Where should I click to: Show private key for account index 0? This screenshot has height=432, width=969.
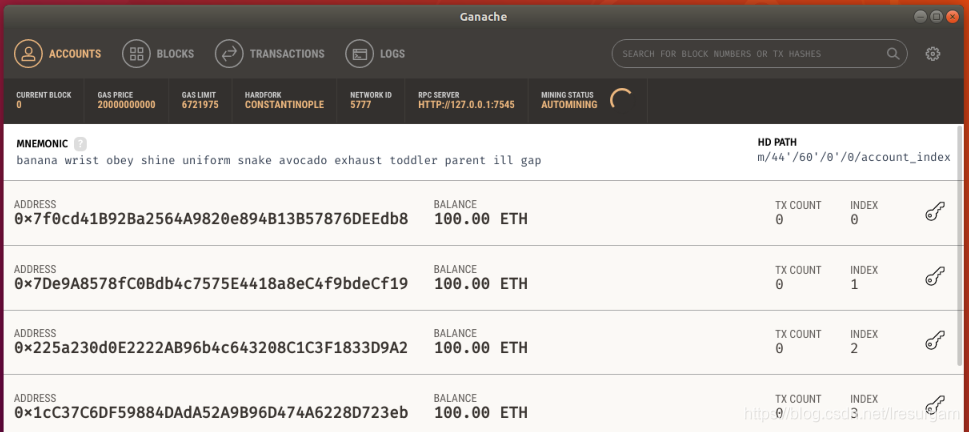click(x=935, y=213)
